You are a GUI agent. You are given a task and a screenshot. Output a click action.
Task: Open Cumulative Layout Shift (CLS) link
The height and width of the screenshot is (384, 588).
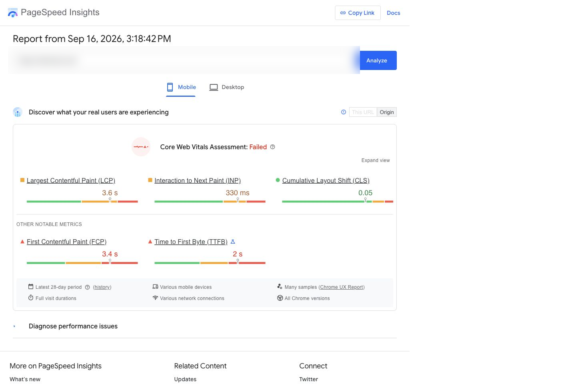(326, 180)
